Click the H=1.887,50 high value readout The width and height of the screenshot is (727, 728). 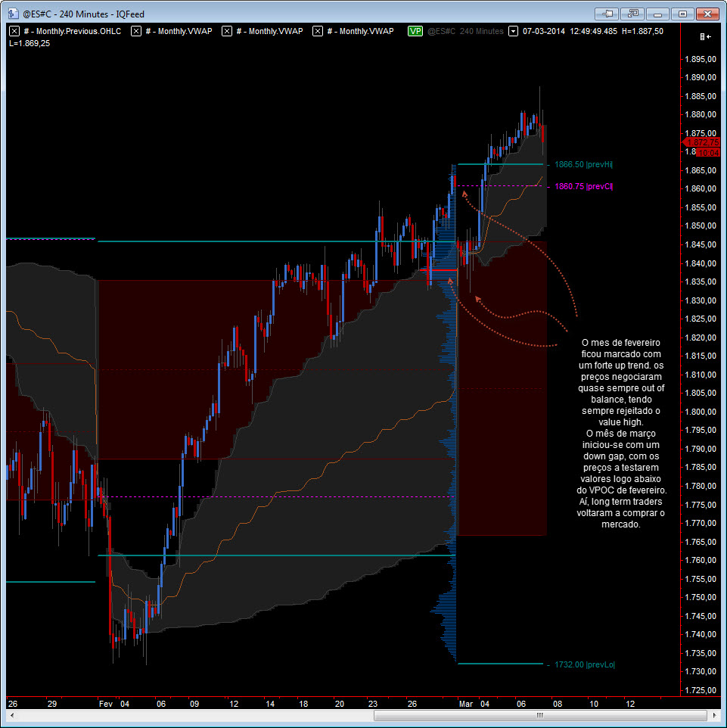642,31
